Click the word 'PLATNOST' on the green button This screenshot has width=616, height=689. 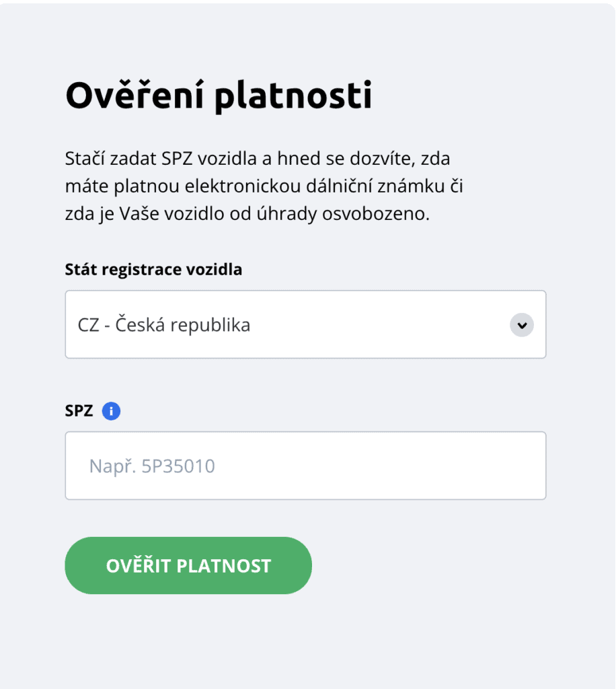(x=223, y=566)
